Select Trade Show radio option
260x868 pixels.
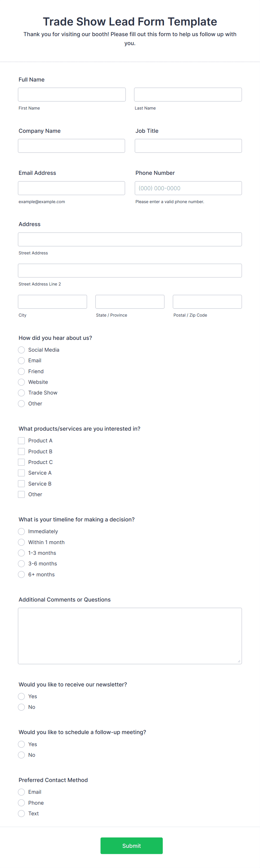pos(21,393)
